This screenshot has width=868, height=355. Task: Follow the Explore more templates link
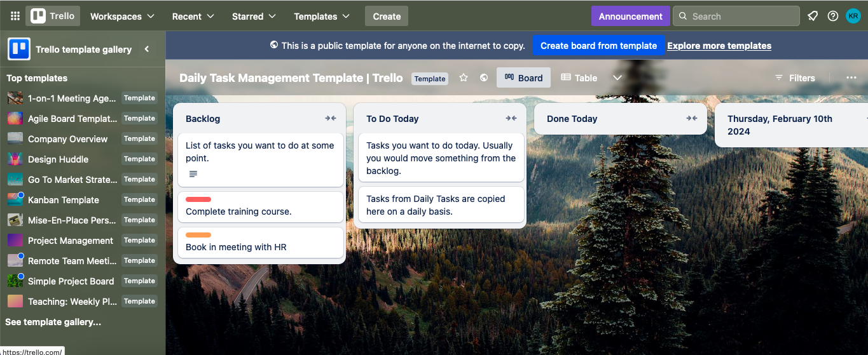(719, 46)
